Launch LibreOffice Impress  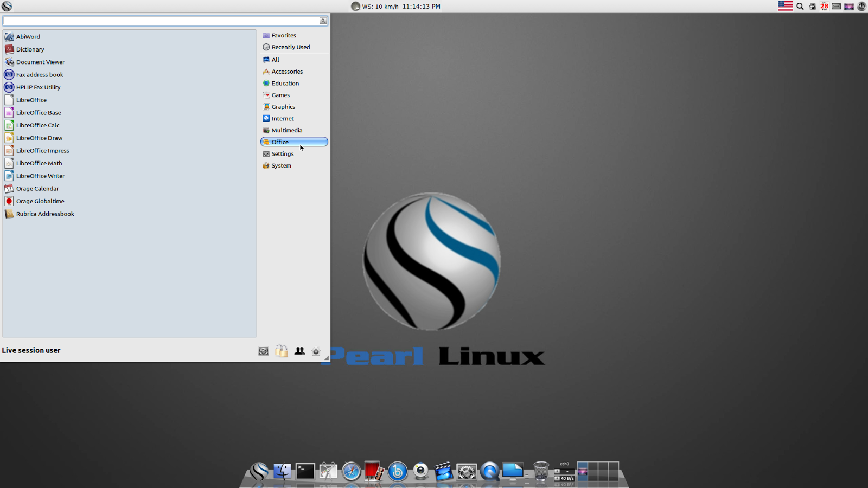(37, 151)
